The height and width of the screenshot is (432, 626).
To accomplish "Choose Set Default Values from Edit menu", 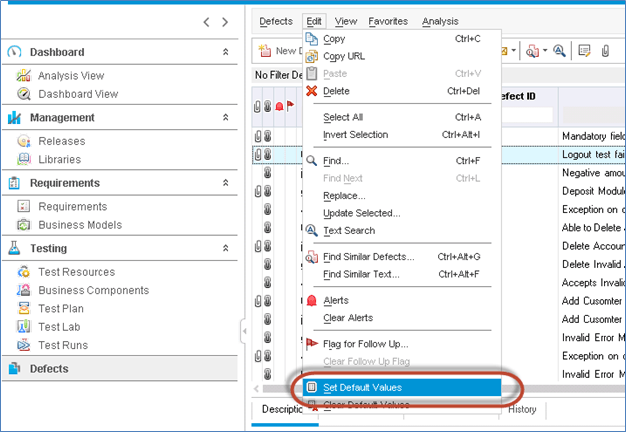I will pos(365,387).
